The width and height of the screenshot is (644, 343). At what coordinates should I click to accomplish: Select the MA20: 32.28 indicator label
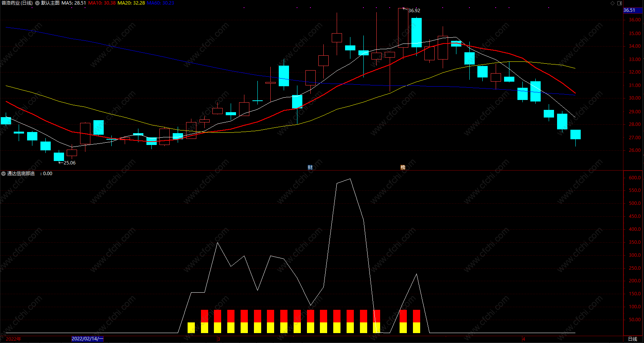coord(131,3)
